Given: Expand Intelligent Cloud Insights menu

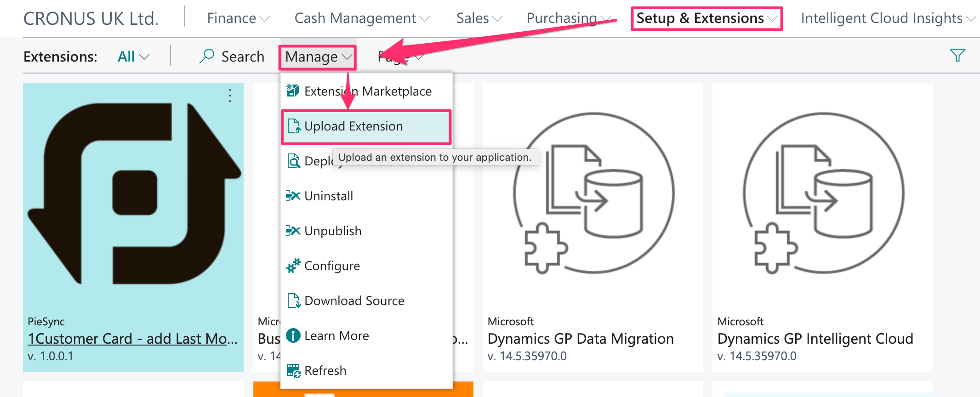Looking at the screenshot, I should click(x=888, y=18).
